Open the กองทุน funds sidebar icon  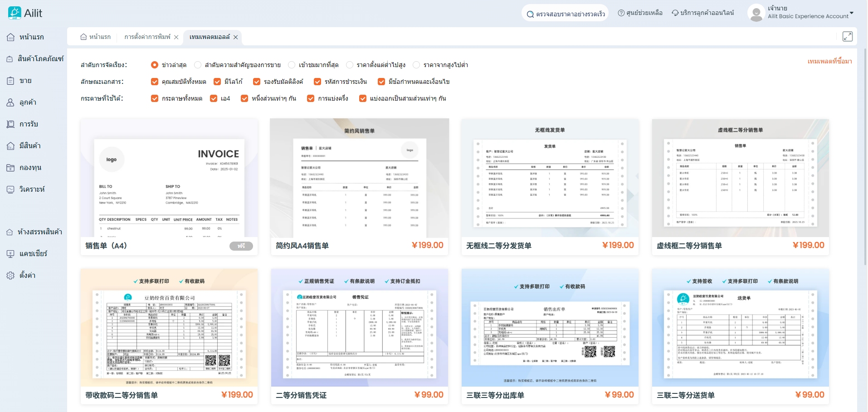[10, 168]
